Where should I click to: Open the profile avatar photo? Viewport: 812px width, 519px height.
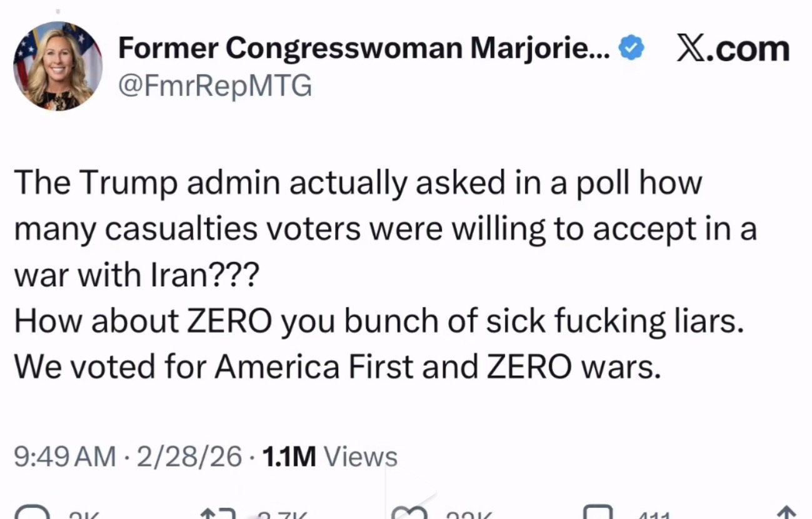58,66
